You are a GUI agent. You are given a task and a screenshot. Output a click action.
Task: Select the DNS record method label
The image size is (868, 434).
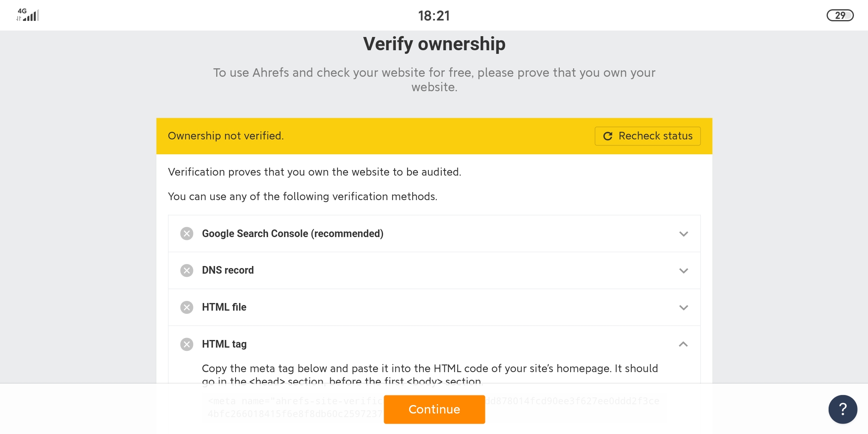[228, 270]
